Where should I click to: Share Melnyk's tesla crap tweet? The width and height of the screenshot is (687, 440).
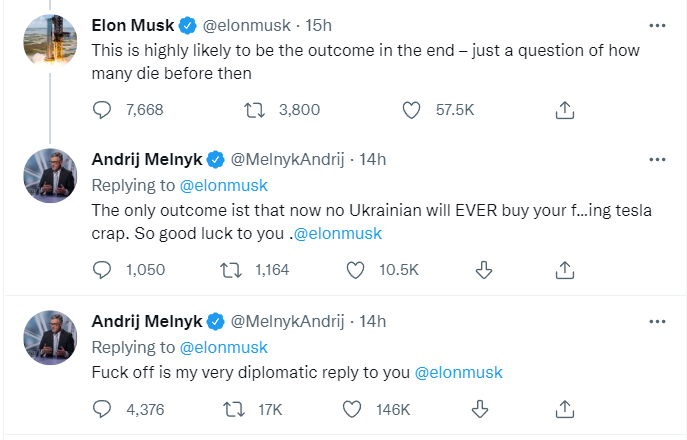click(564, 269)
